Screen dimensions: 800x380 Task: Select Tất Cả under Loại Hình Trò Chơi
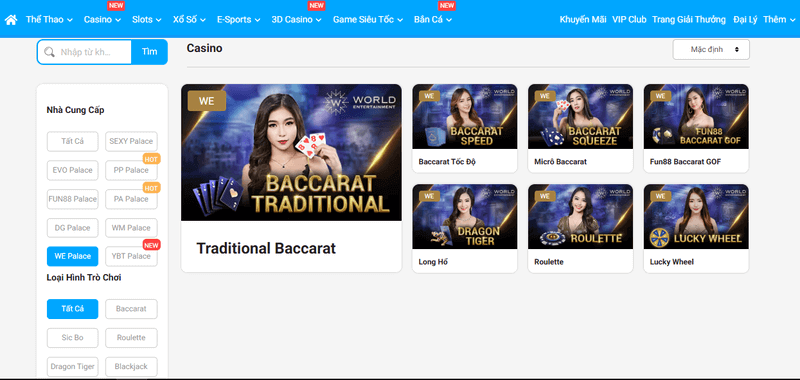pyautogui.click(x=72, y=309)
